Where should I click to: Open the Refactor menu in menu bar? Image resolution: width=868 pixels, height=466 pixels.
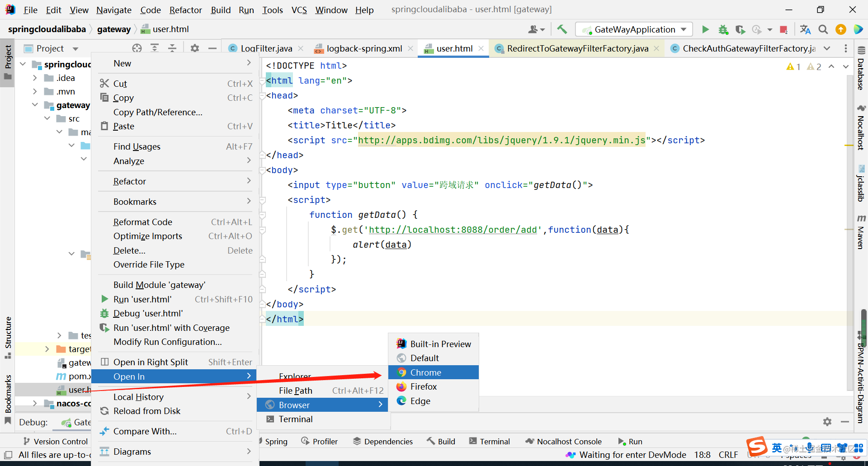pos(185,10)
